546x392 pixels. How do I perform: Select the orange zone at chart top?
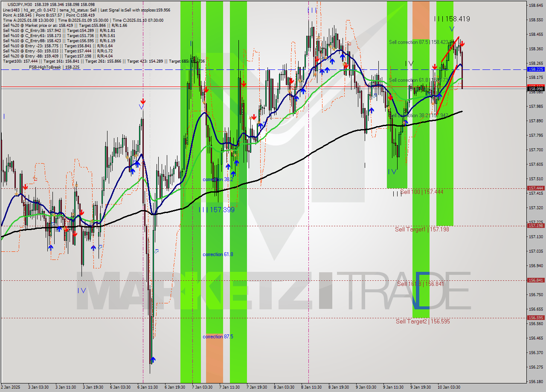(421, 20)
